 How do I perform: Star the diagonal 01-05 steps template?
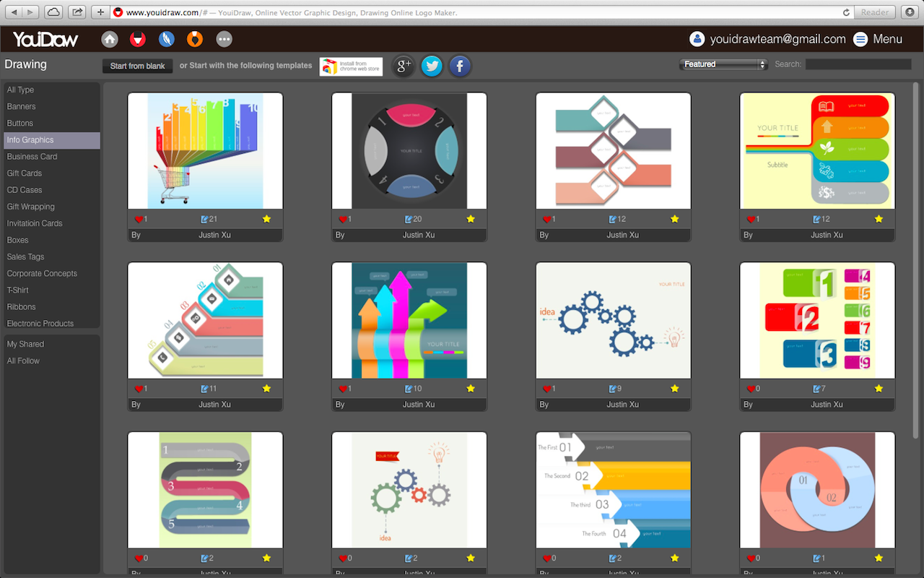[266, 389]
